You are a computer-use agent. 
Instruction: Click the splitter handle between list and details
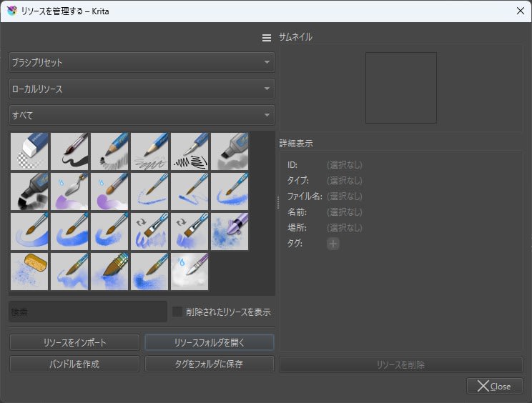[x=278, y=203]
